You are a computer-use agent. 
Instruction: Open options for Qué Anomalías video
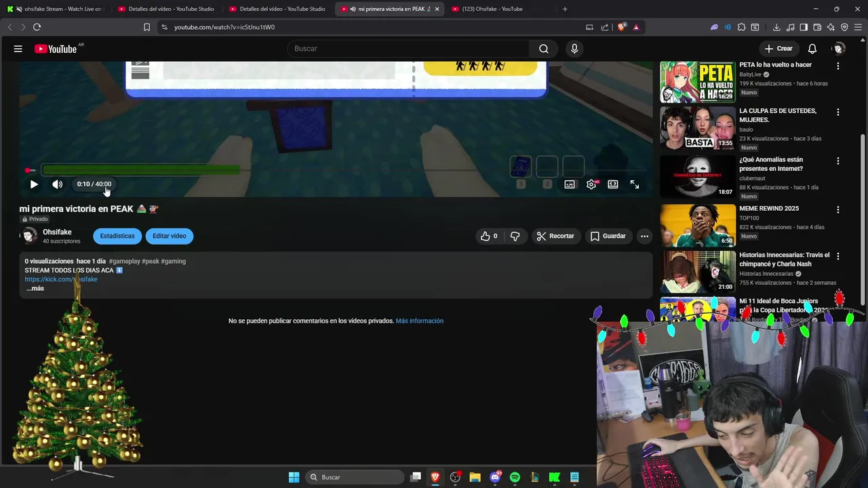tap(838, 161)
